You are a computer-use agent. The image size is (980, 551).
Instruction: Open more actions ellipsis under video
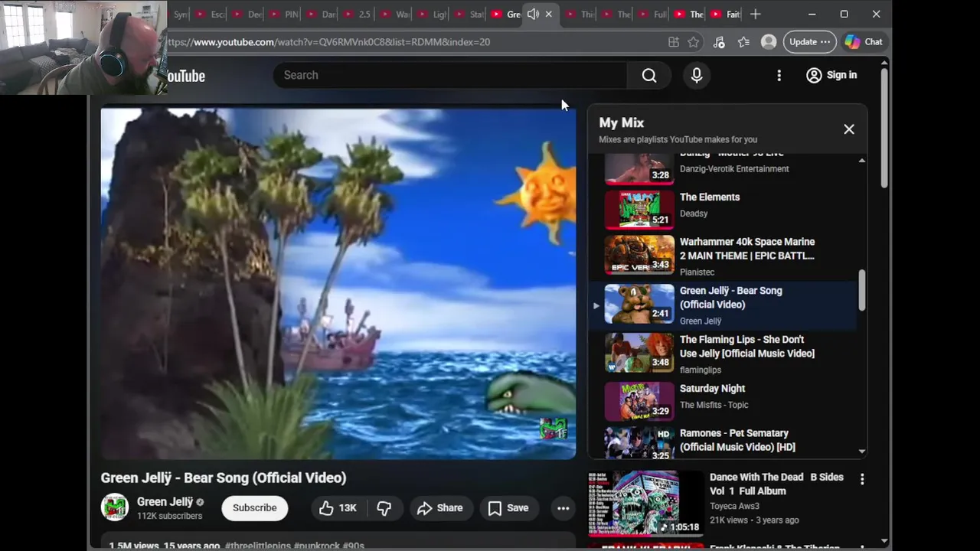563,508
